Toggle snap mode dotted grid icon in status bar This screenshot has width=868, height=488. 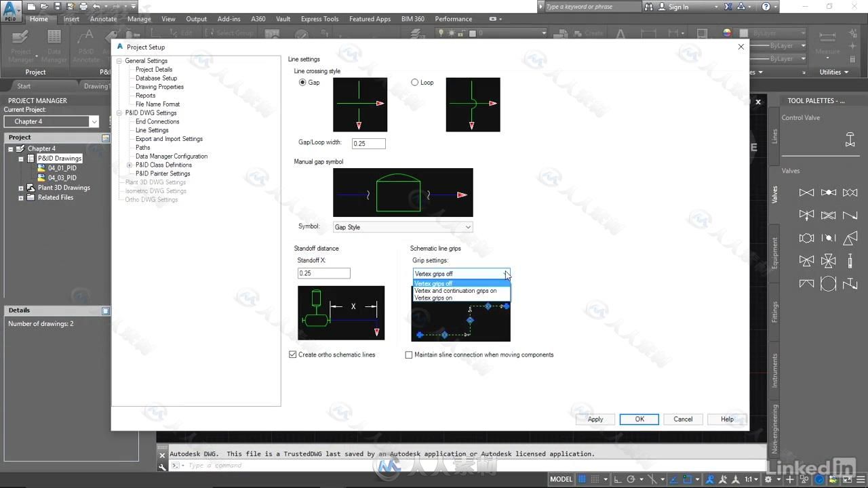595,479
